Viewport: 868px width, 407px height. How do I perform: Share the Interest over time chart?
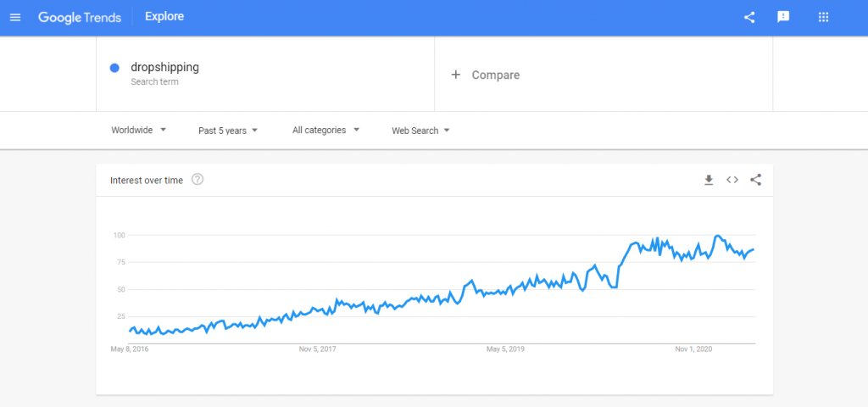[x=755, y=180]
